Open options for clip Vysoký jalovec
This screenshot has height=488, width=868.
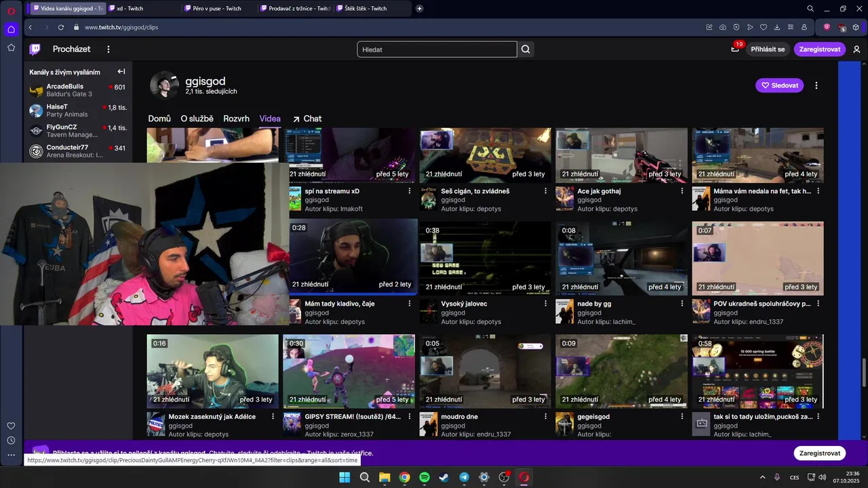(x=546, y=304)
